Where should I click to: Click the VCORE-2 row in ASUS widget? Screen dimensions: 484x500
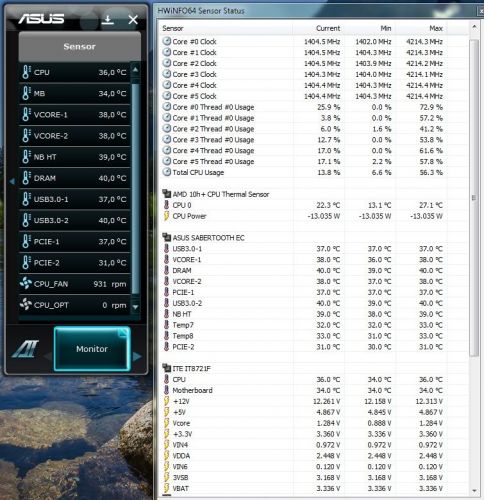click(74, 136)
